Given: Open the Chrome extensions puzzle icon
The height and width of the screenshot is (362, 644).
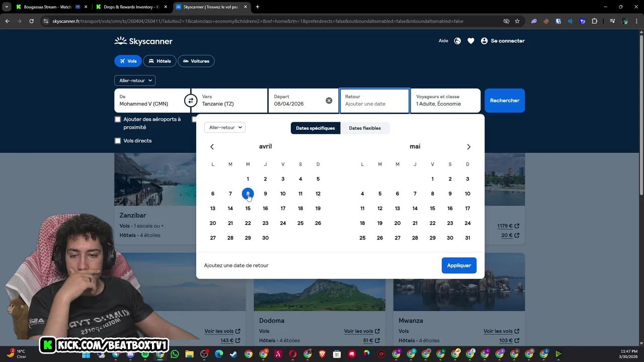Looking at the screenshot, I should 595,21.
